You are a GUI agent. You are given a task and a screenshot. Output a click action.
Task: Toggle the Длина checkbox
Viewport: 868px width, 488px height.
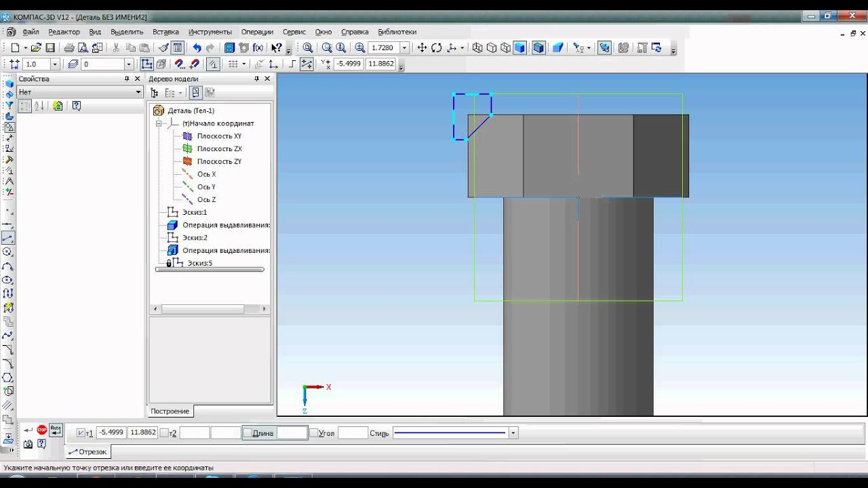click(x=248, y=432)
